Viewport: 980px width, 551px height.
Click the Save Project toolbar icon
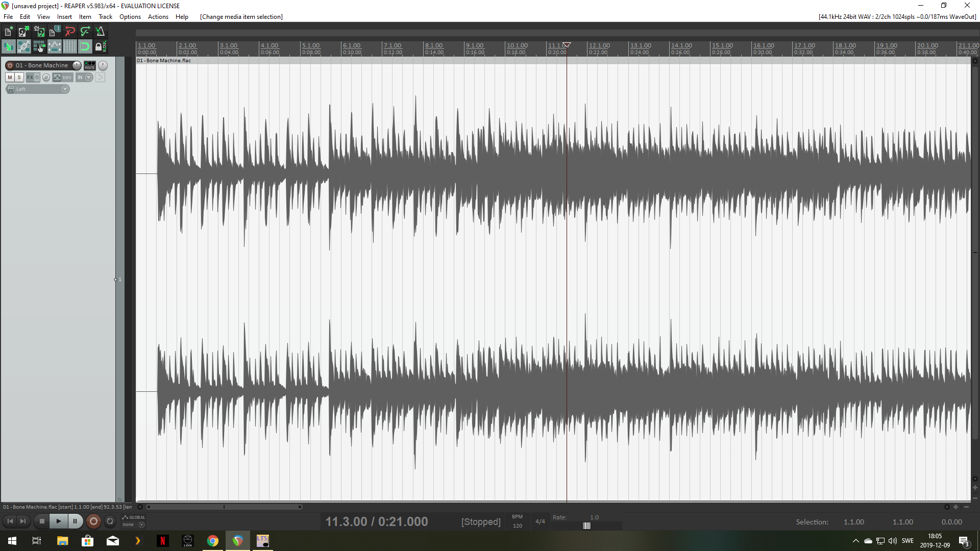coord(39,32)
